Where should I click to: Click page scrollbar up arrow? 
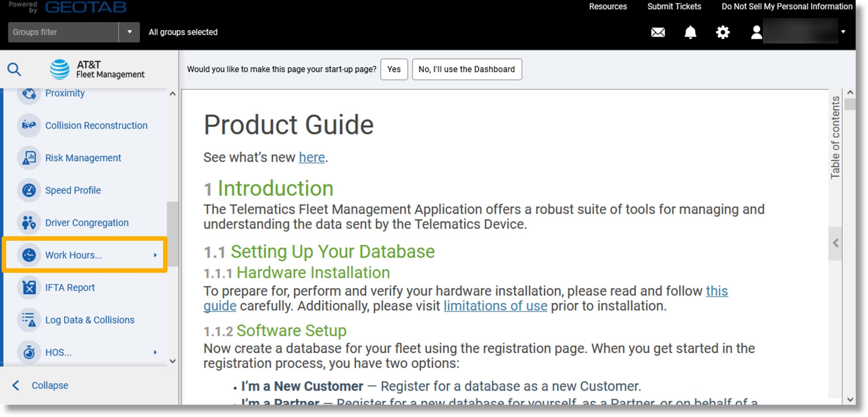(850, 93)
